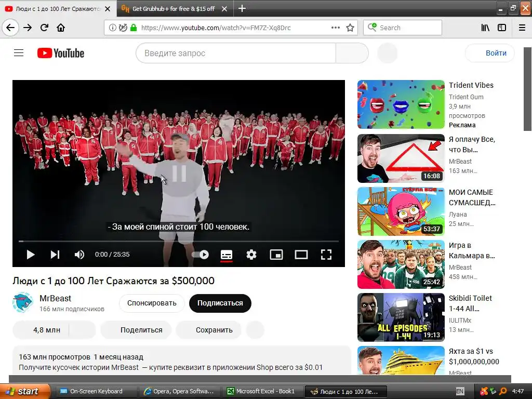This screenshot has width=532, height=399.
Task: Open the 16:08 MrBeast triangle video thumbnail
Action: coord(401,158)
